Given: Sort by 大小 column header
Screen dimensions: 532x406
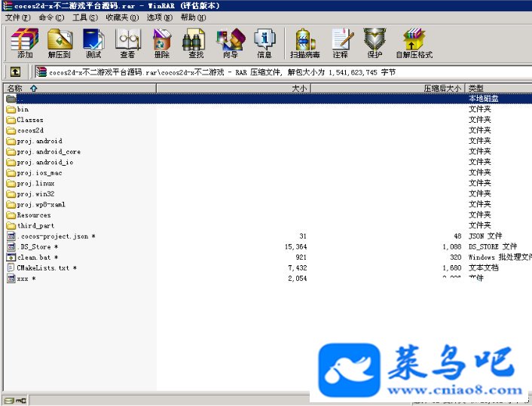Looking at the screenshot, I should tap(234, 88).
